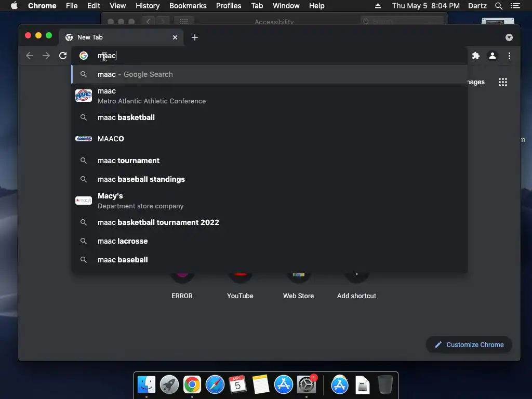Viewport: 532px width, 399px height.
Task: Select the 'maac baseball' suggestion
Action: click(x=270, y=260)
